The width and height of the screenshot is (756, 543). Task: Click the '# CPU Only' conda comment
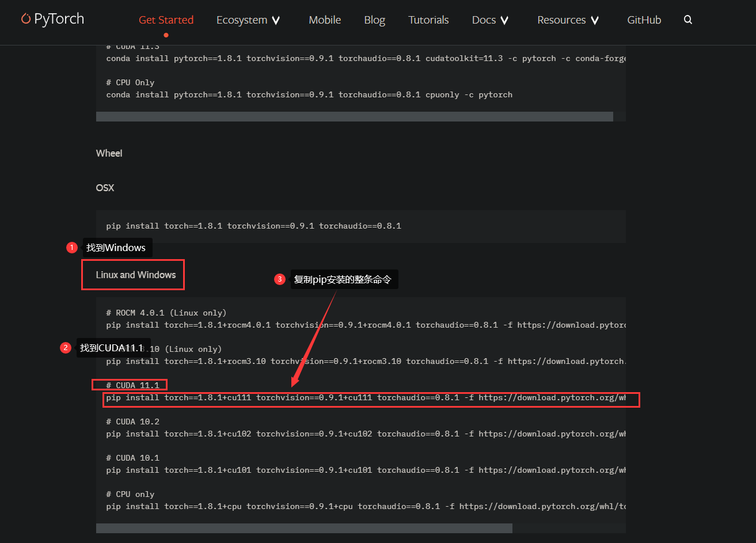[131, 82]
